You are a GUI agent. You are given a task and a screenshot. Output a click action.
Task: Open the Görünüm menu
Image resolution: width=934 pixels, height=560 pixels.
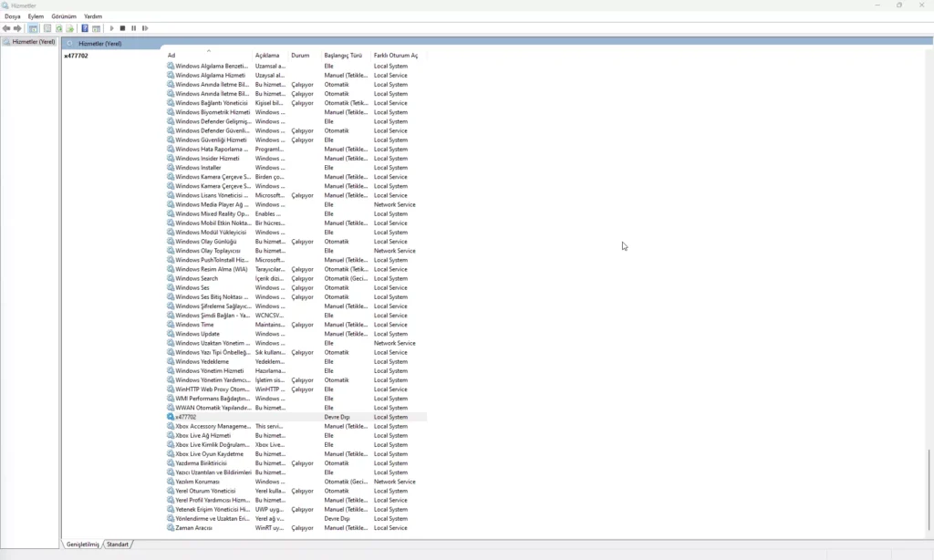(64, 16)
